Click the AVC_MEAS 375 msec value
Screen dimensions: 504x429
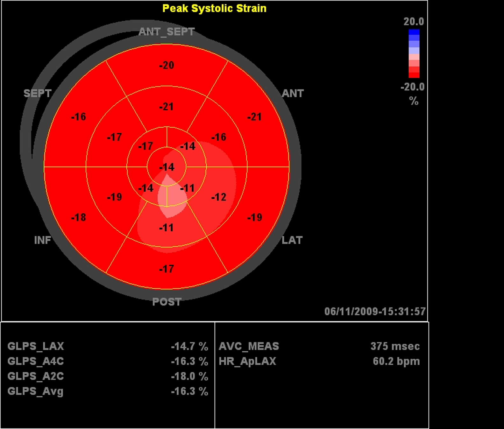click(395, 346)
